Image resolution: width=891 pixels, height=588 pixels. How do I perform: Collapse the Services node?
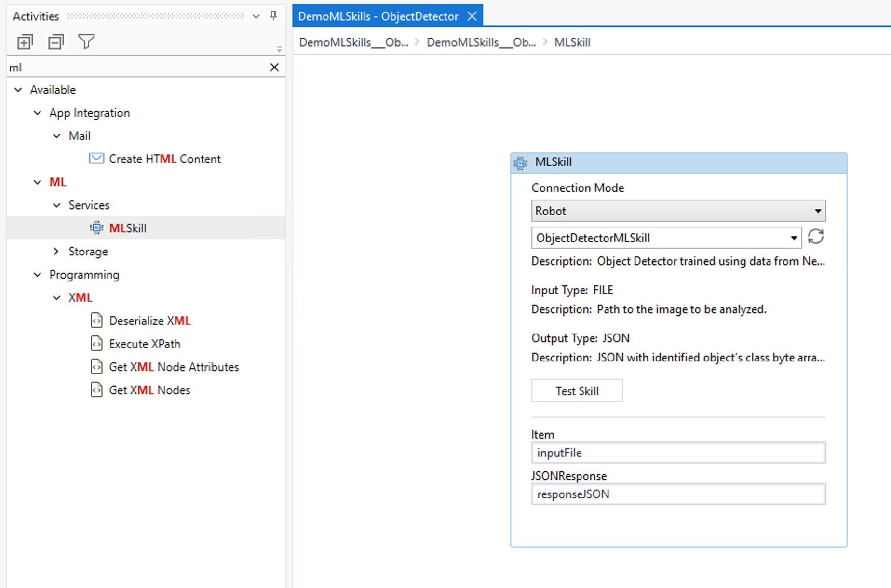pos(57,205)
